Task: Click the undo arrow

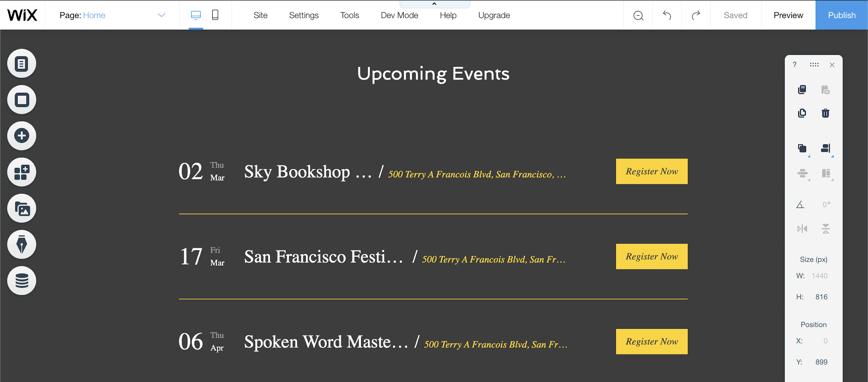Action: tap(667, 15)
